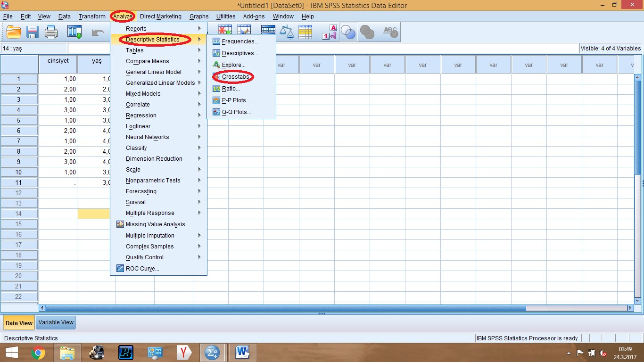Expand the Loglinear submenu
This screenshot has height=362, width=644.
pos(158,126)
